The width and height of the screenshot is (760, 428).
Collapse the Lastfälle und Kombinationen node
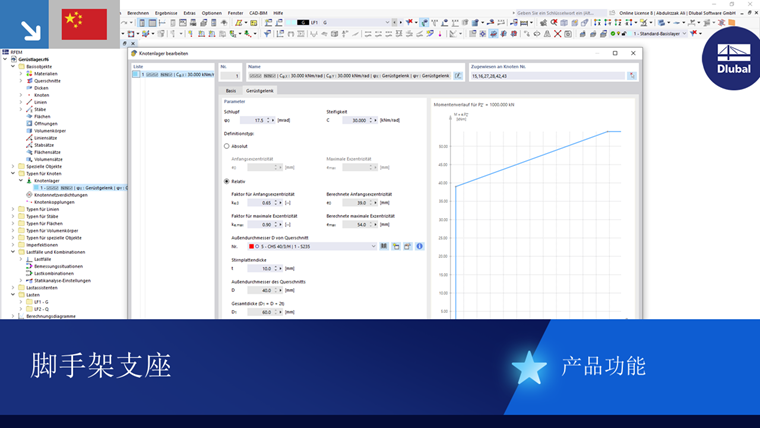[13, 252]
